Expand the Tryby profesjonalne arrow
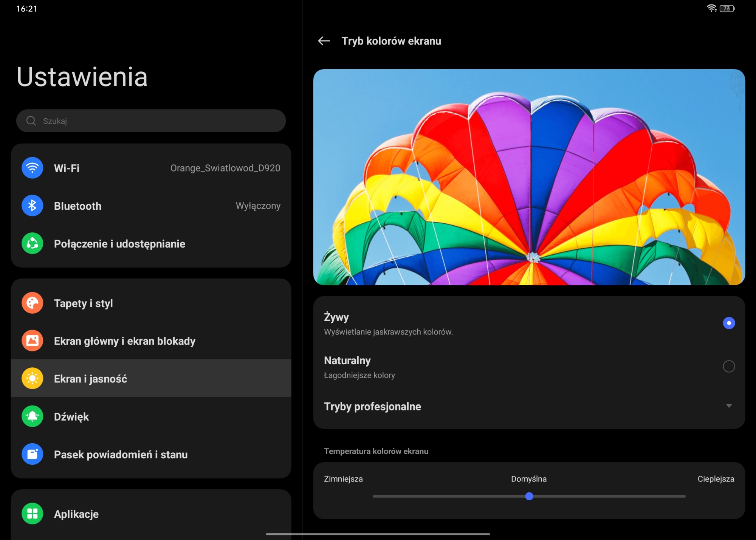This screenshot has height=540, width=756. (729, 406)
